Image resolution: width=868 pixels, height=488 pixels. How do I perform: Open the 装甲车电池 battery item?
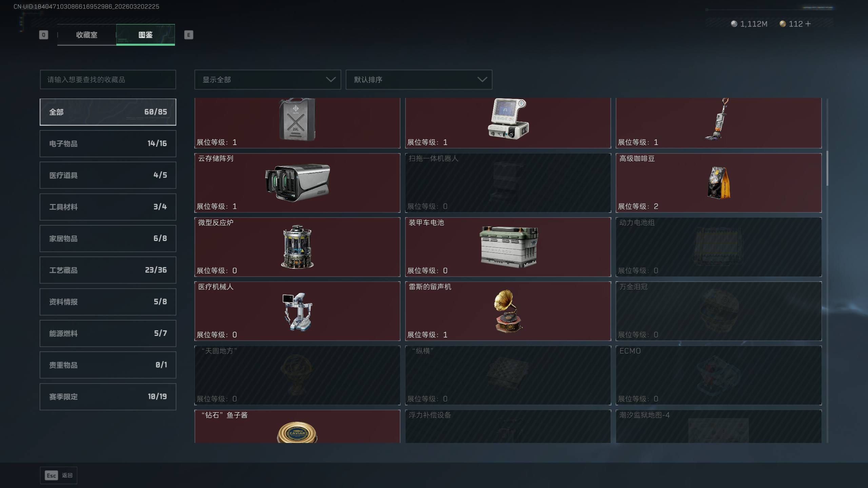pyautogui.click(x=508, y=247)
